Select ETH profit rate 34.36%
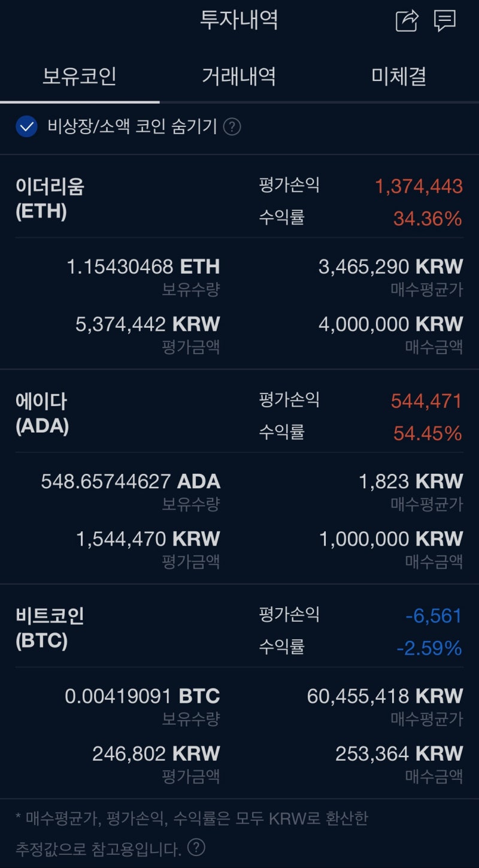 tap(428, 219)
